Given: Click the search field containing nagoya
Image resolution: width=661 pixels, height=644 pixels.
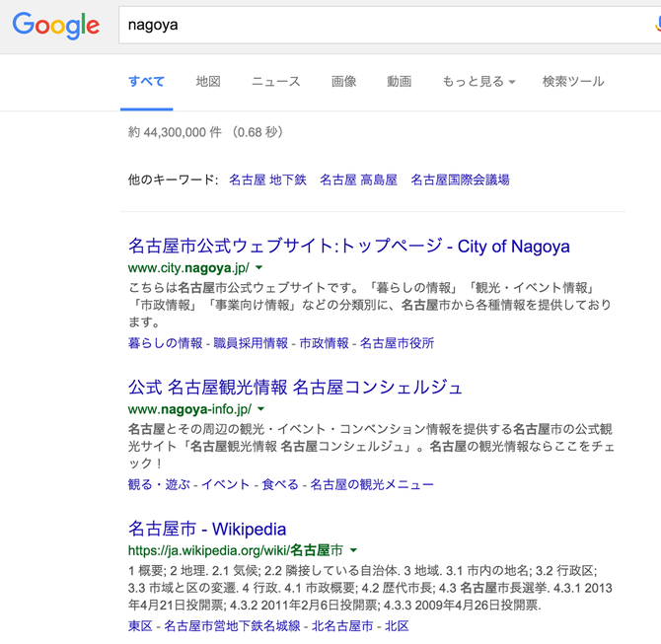Looking at the screenshot, I should pyautogui.click(x=375, y=26).
